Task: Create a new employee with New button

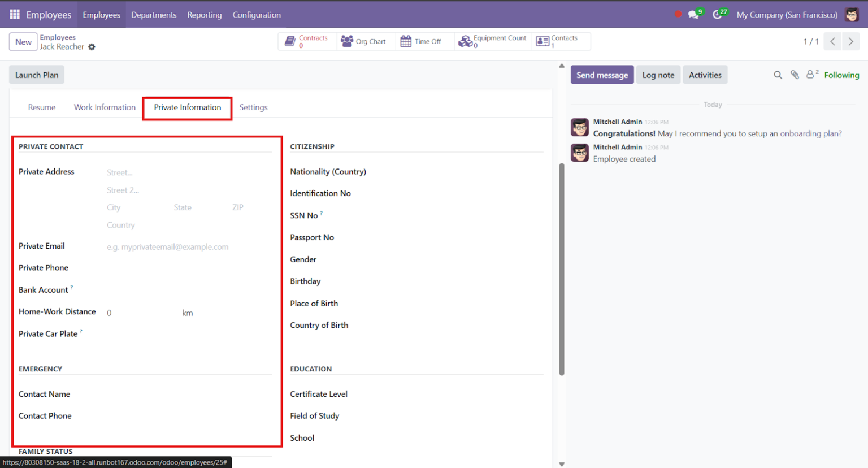Action: (x=23, y=41)
